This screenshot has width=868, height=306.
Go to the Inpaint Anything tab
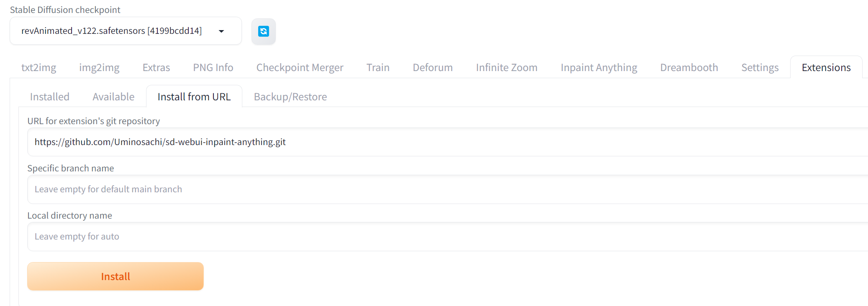[598, 68]
